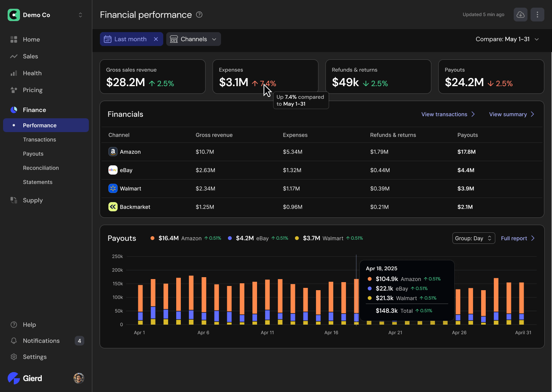Open the three-dot overflow menu top right
This screenshot has height=392, width=552.
tap(537, 15)
